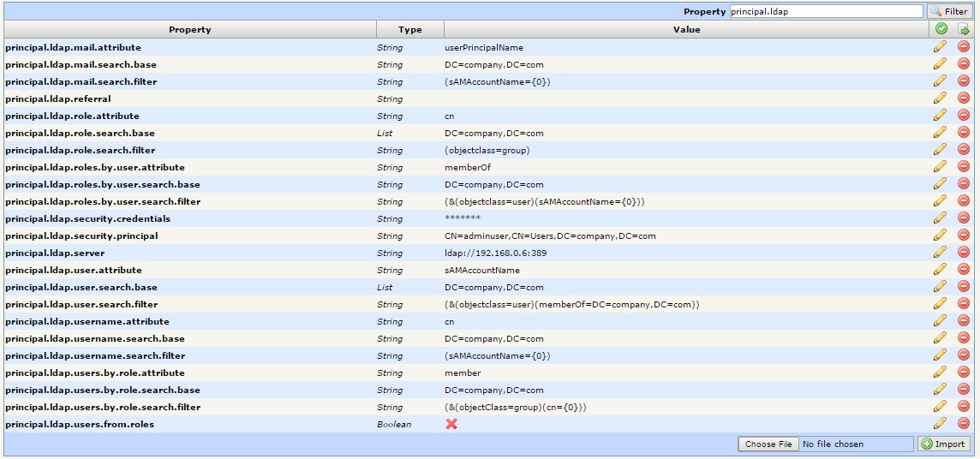
Task: Click the Import button
Action: pyautogui.click(x=943, y=444)
